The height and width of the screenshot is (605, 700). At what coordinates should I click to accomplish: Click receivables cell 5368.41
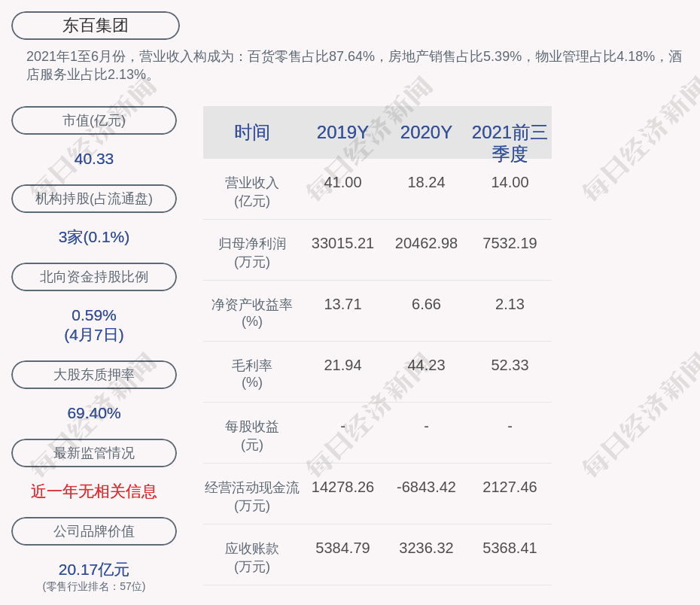[x=510, y=549]
